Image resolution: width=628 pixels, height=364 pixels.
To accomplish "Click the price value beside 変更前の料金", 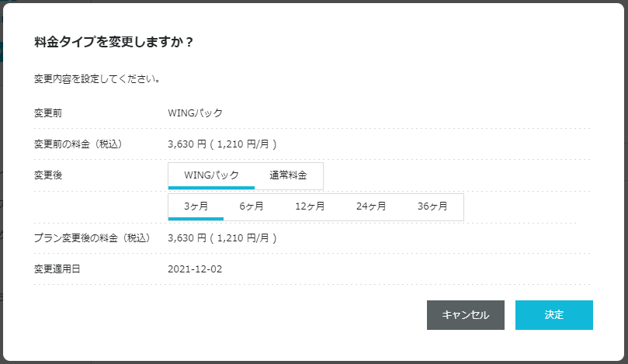I will tap(222, 144).
